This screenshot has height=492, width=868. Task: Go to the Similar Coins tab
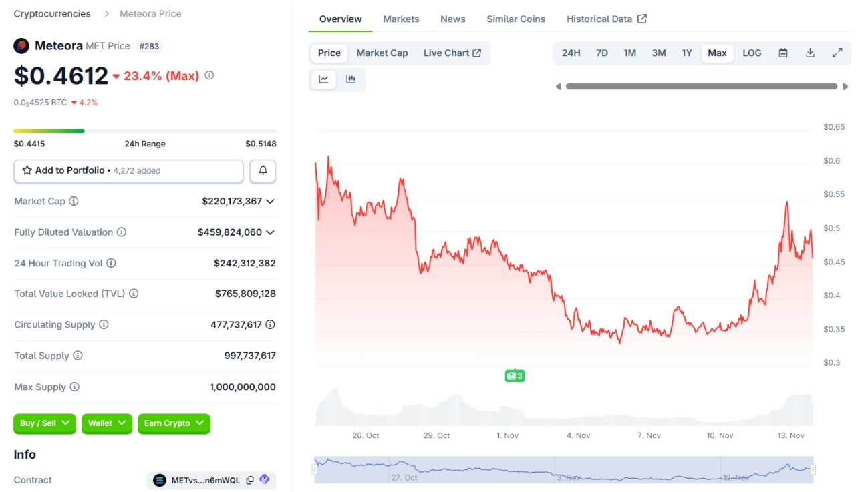coord(516,19)
